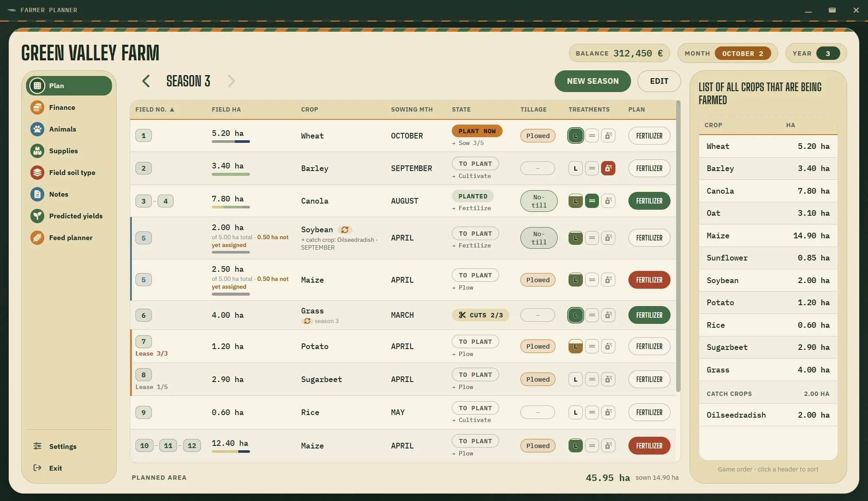Click Soybean crop rotation icon
868x501 pixels.
click(345, 230)
